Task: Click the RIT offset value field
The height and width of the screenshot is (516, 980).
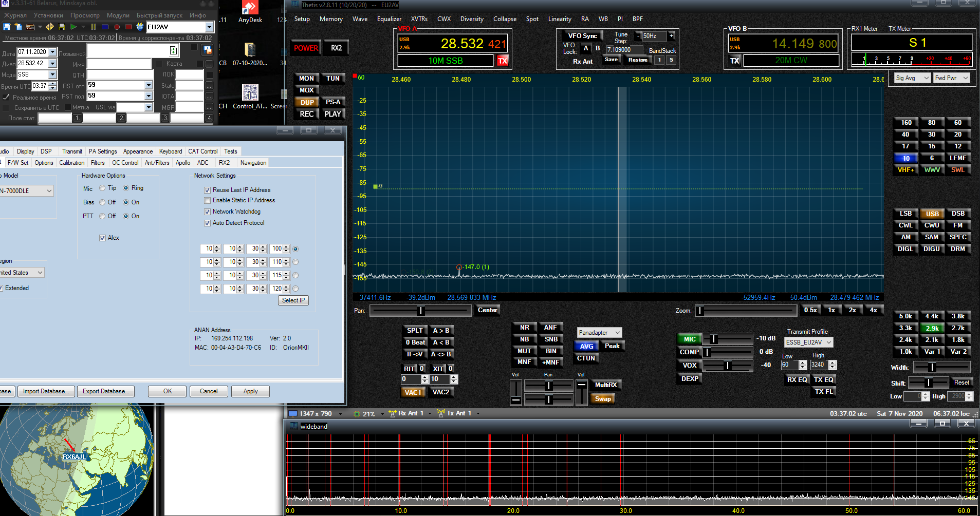Action: click(411, 379)
